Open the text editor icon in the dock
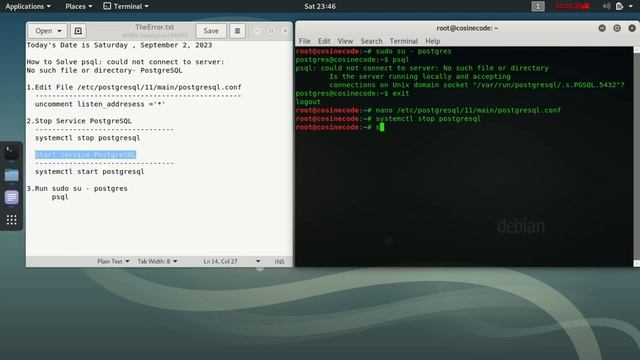 pyautogui.click(x=11, y=198)
